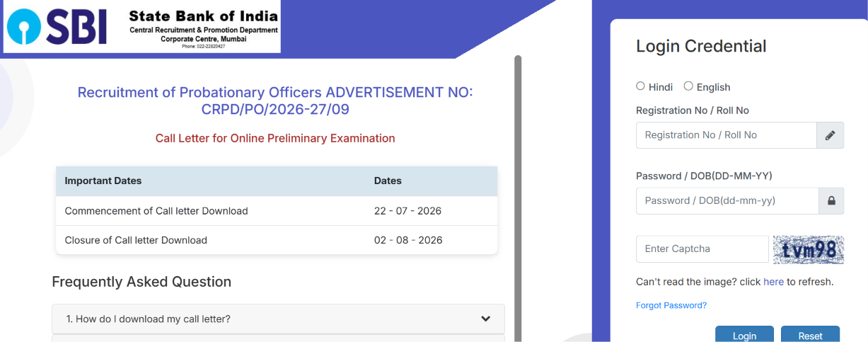
Task: Click the Commencement of Call letter Download row
Action: coord(277,211)
